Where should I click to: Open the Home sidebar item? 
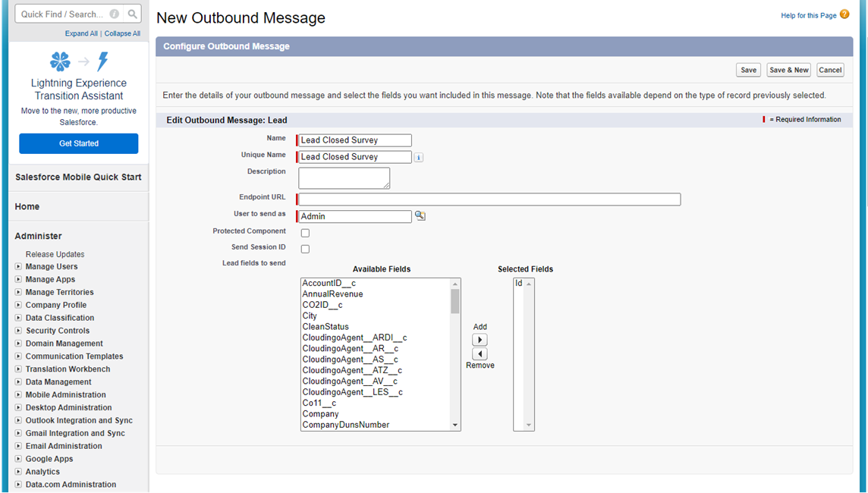coord(27,206)
